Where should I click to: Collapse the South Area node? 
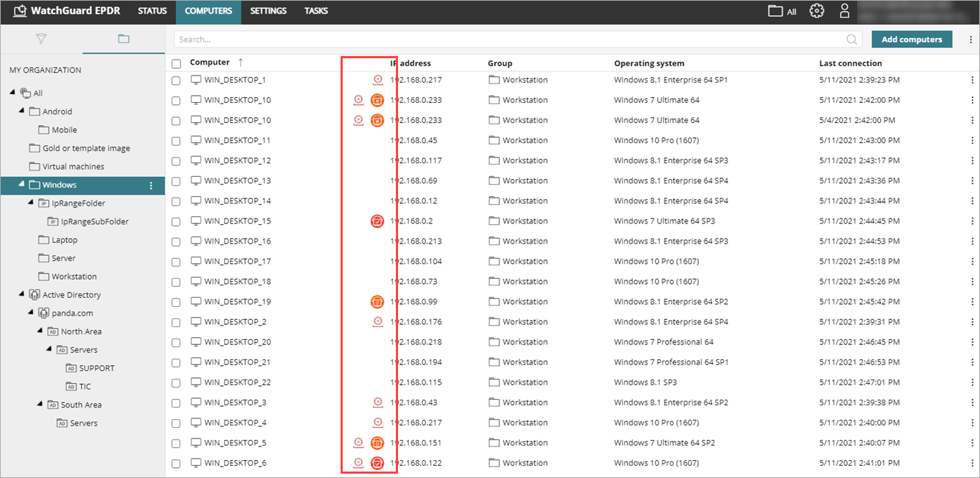40,405
